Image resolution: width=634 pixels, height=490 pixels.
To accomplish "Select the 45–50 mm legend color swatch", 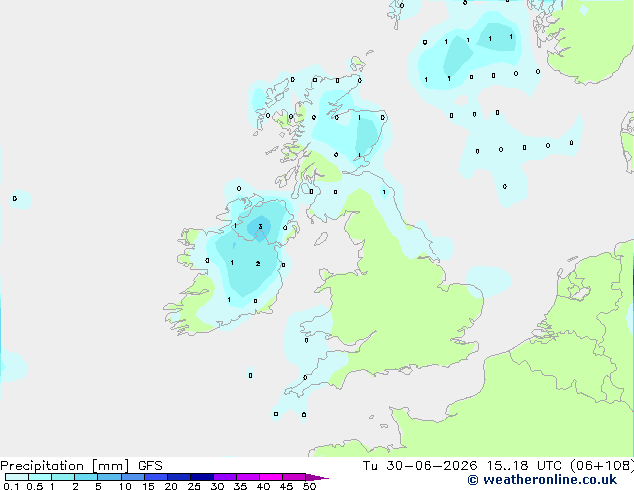I will click(294, 477).
